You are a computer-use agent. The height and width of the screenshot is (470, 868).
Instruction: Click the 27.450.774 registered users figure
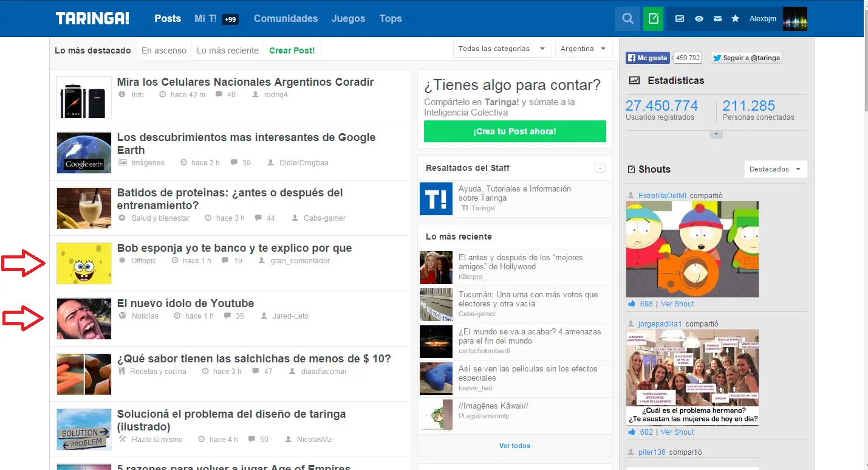coord(662,105)
